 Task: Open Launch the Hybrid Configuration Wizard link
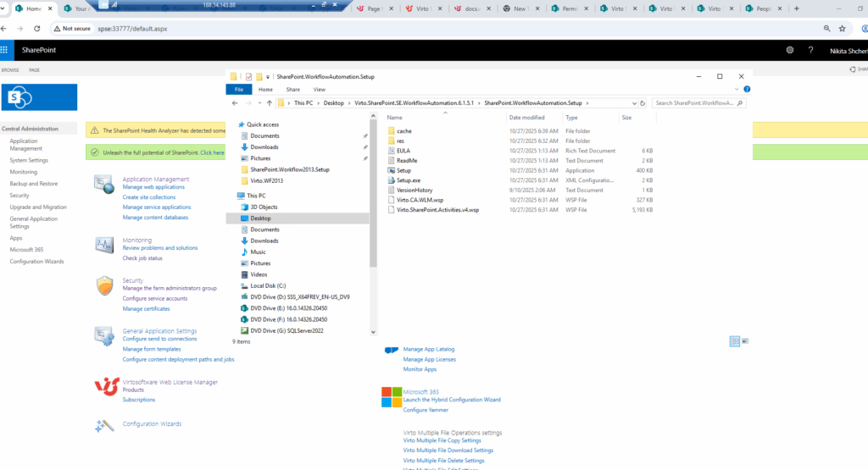click(x=452, y=399)
